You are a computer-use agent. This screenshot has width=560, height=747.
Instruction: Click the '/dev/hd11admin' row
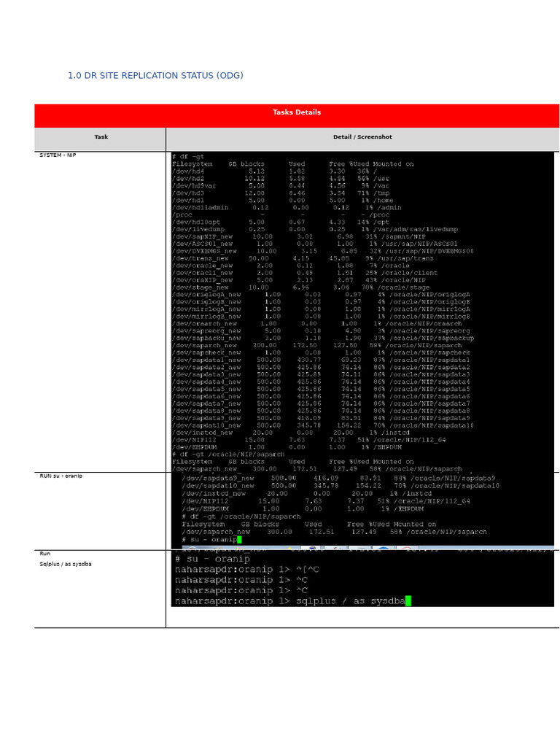pyautogui.click(x=287, y=208)
